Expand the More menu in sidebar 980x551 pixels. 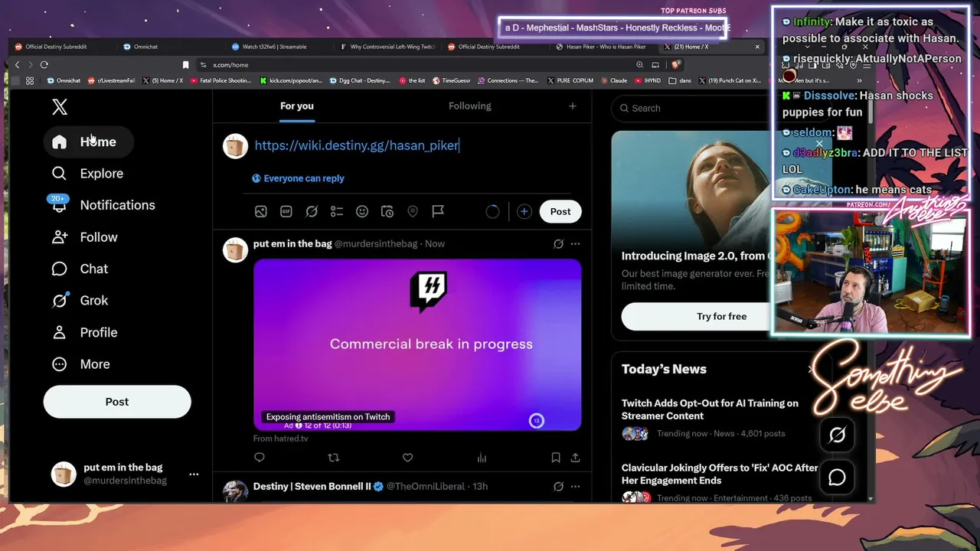[80, 364]
